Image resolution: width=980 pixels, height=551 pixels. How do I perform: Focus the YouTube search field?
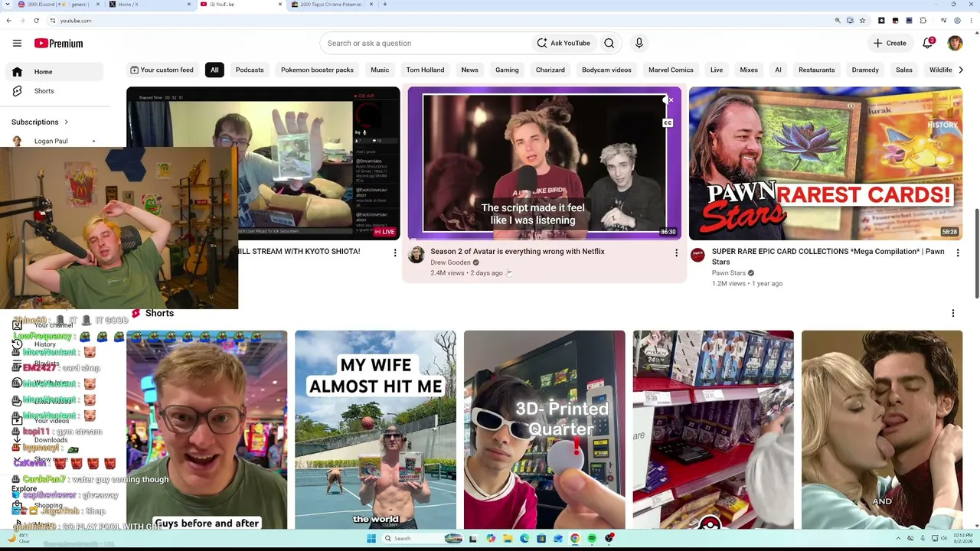[425, 44]
